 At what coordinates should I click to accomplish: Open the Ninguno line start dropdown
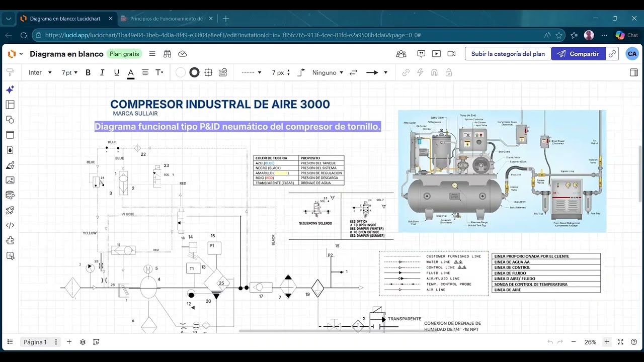[328, 72]
